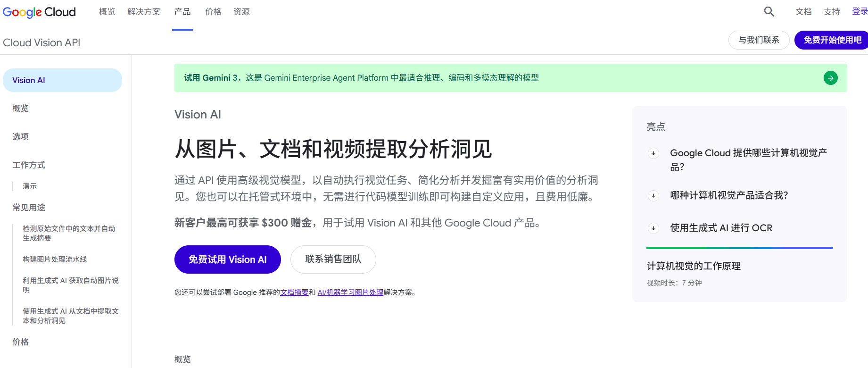Select '检测原始文件中的文本并自动生成摘要' sidebar item
Viewport: 868px width, 368px height.
click(69, 234)
